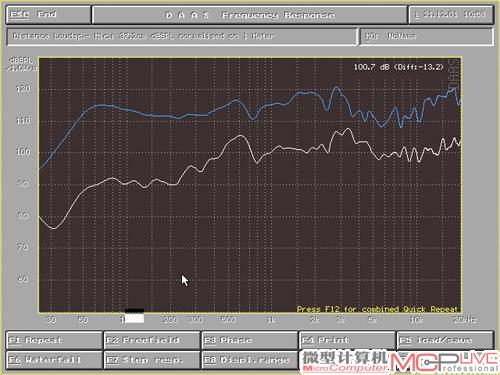Screen dimensions: 500x375
Task: Click the blue curve peak near 3k
Action: [337, 88]
